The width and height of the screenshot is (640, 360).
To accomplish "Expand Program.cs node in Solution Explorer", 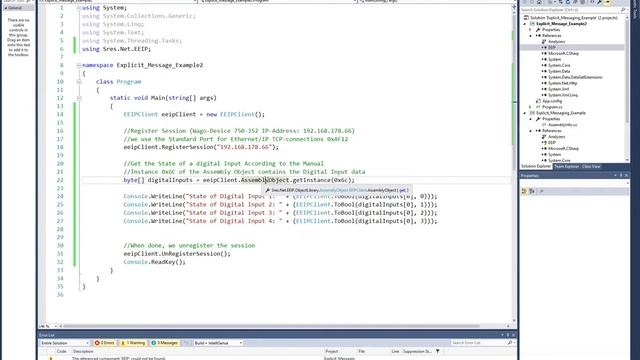I will coord(531,107).
